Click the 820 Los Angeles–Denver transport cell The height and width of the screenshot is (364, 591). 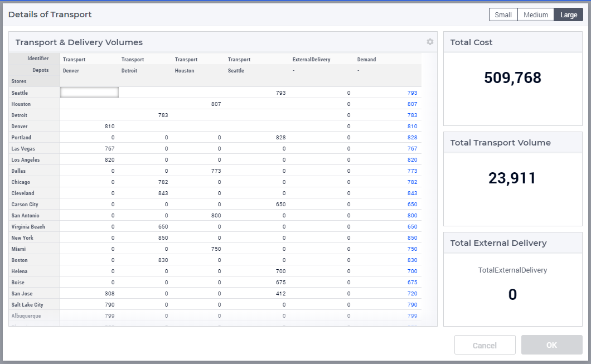[89, 160]
